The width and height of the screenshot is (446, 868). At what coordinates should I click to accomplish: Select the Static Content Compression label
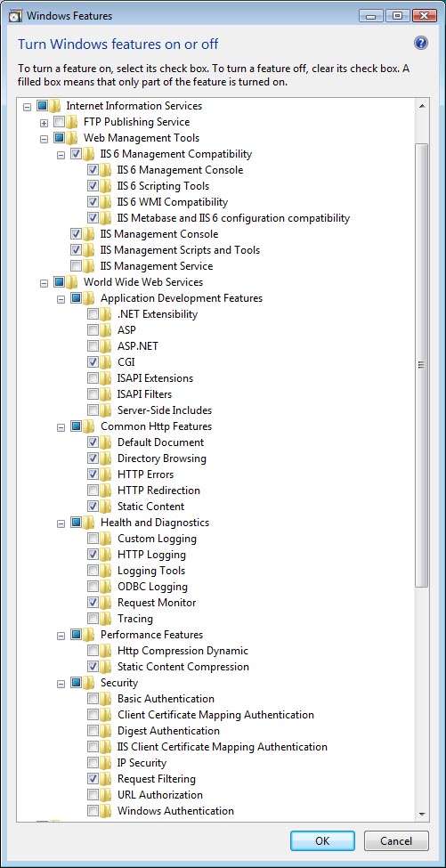(x=183, y=667)
